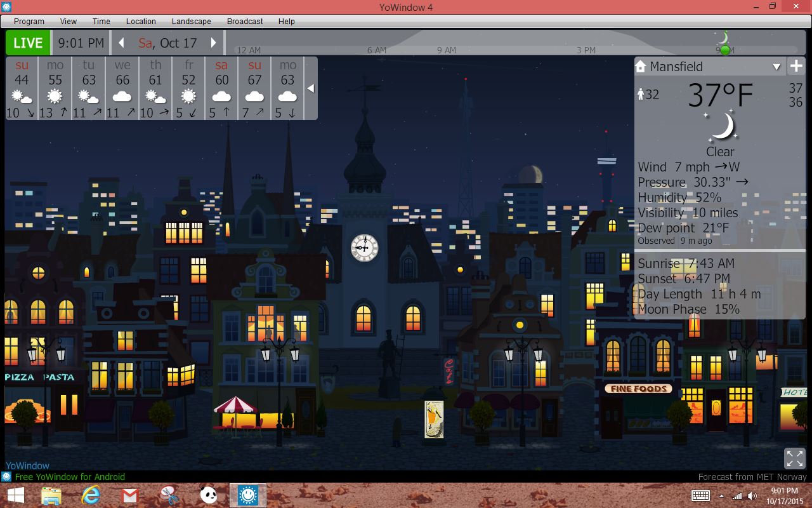
Task: Click the green time slider marker
Action: click(724, 50)
